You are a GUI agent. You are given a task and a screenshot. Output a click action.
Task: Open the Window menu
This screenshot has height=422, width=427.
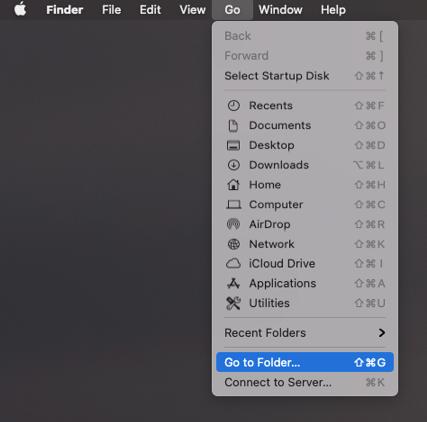(280, 10)
